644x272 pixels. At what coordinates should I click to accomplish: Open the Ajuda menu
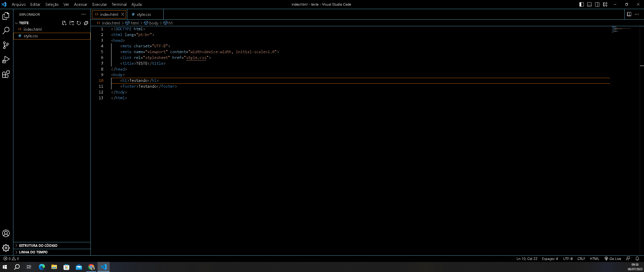click(x=136, y=4)
